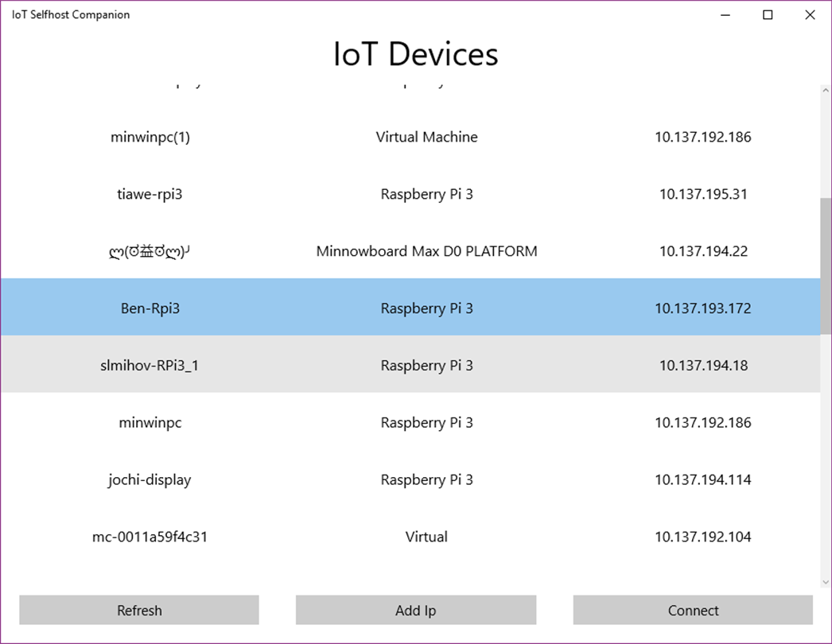Click IP address 10.137.195.31
Screen dimensions: 832x644
coord(702,194)
